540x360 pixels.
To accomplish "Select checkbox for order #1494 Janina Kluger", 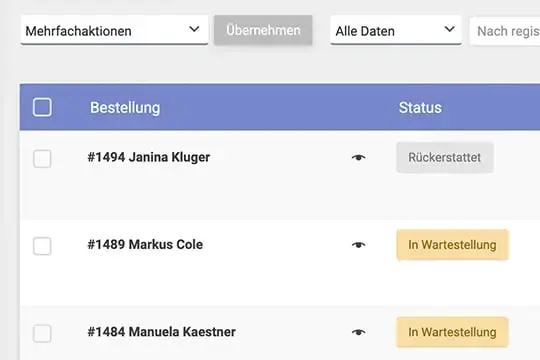I will tap(42, 159).
